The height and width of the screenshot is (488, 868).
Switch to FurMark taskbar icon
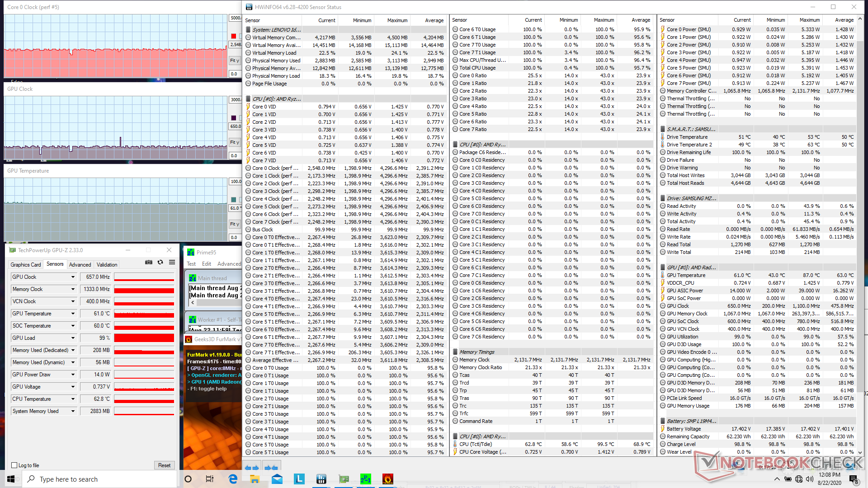click(x=387, y=479)
